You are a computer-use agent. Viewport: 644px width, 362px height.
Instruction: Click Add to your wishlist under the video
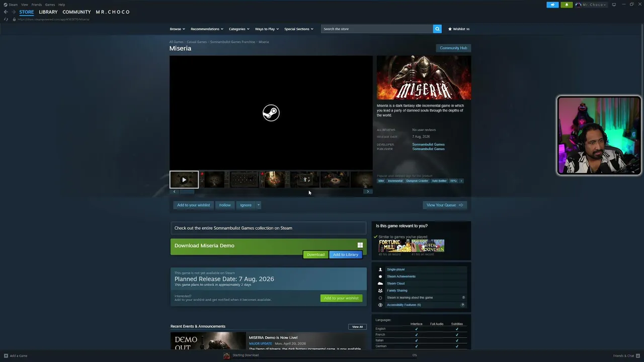point(193,205)
